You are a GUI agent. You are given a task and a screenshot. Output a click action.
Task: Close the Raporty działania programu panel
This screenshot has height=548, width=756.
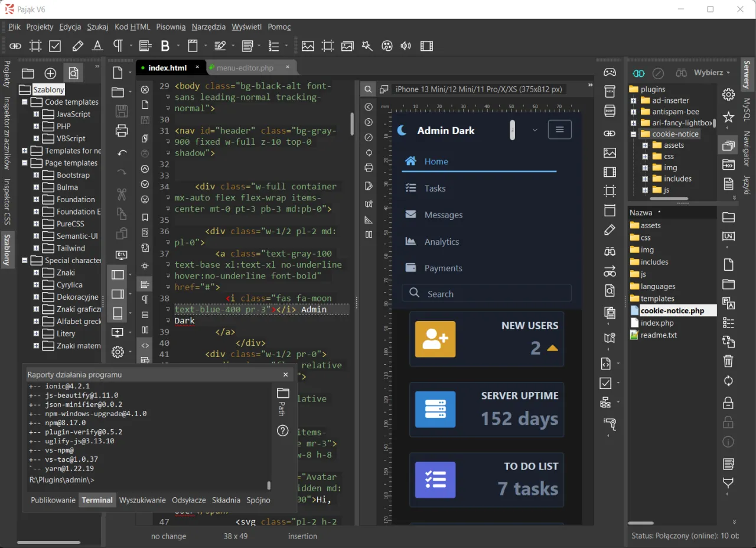pos(285,375)
